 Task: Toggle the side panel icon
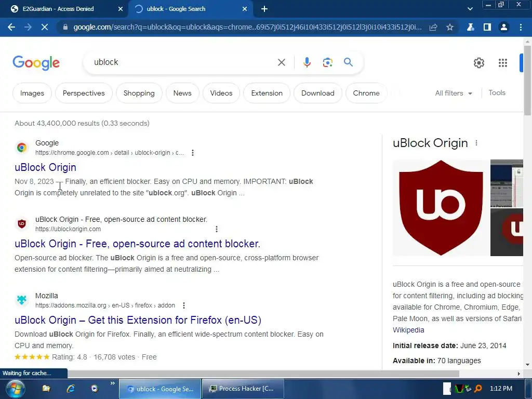tap(487, 27)
